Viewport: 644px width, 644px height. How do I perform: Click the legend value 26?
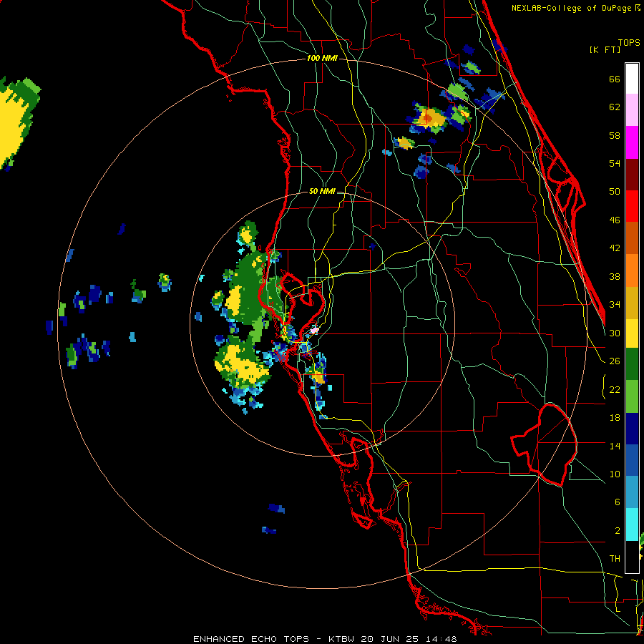(615, 361)
